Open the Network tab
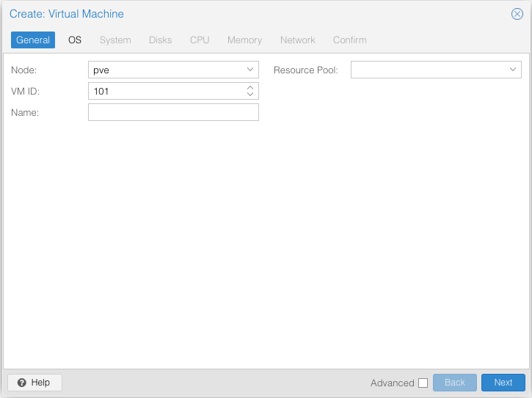The width and height of the screenshot is (532, 398). coord(298,40)
